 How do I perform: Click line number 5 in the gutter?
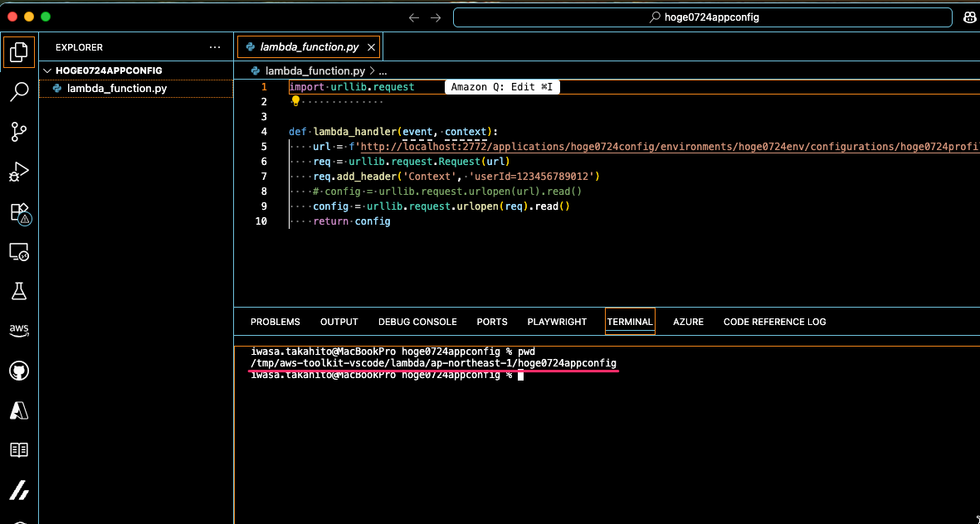pyautogui.click(x=265, y=147)
